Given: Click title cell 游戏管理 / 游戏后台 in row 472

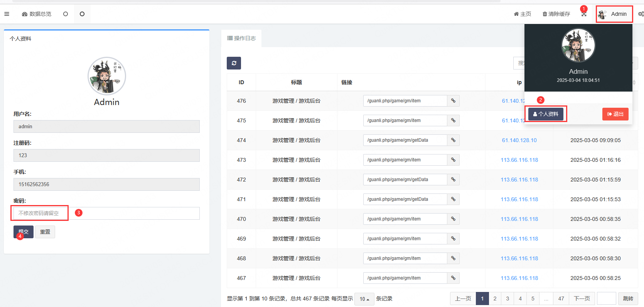Looking at the screenshot, I should pyautogui.click(x=297, y=180).
